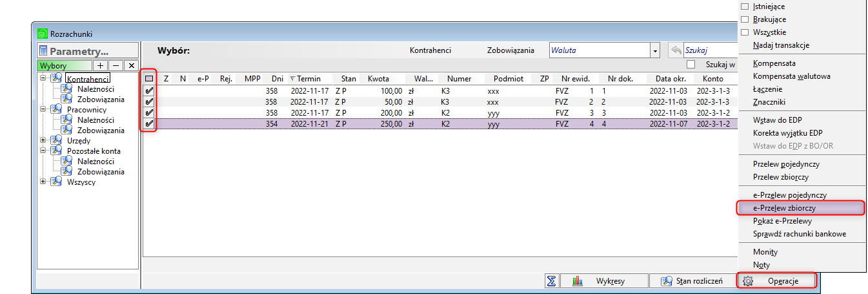Click the Pracownicy node icon

[56, 109]
